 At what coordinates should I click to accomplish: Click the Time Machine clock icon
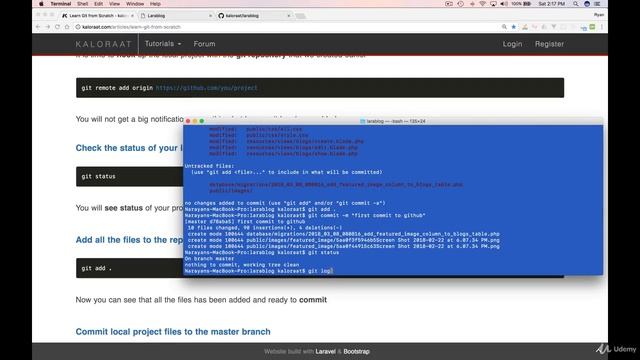click(x=460, y=4)
